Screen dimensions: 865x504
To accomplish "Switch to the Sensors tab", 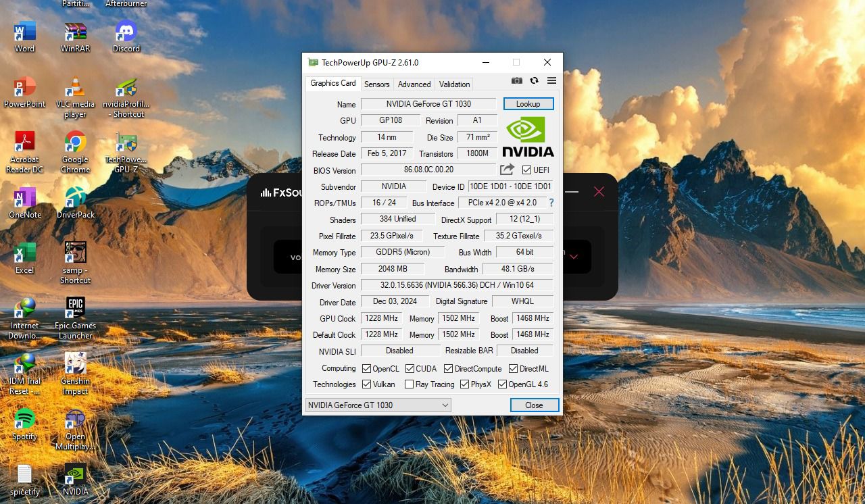I will pyautogui.click(x=376, y=84).
